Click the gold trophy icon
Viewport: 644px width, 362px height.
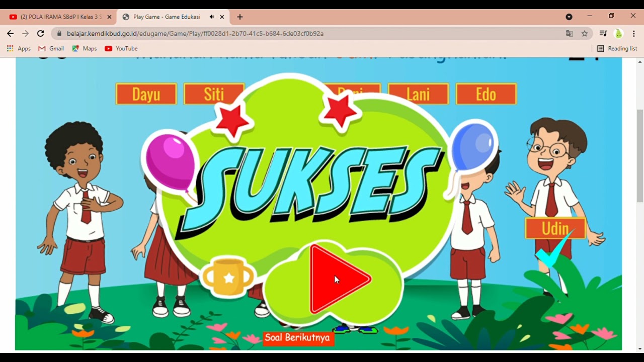(228, 278)
